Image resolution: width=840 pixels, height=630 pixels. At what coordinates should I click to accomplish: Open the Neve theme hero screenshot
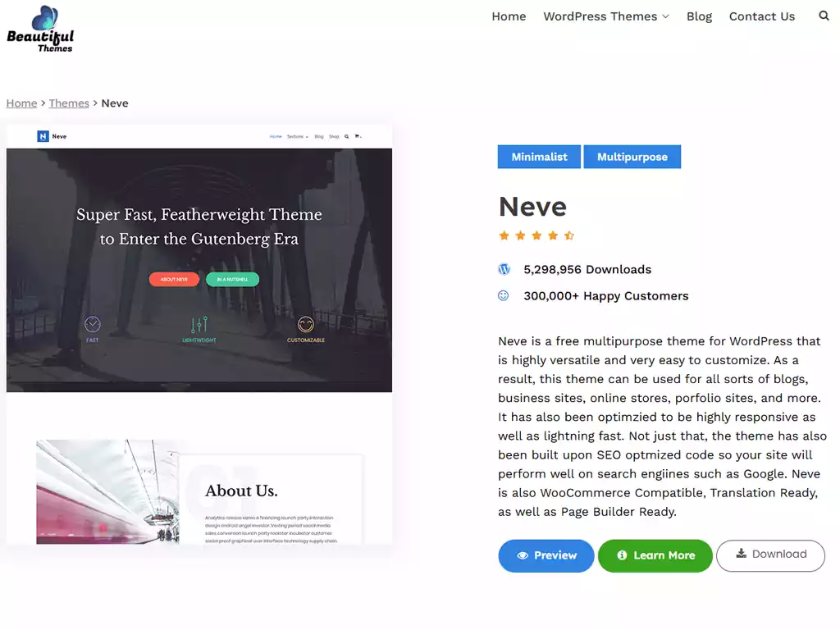(x=199, y=270)
